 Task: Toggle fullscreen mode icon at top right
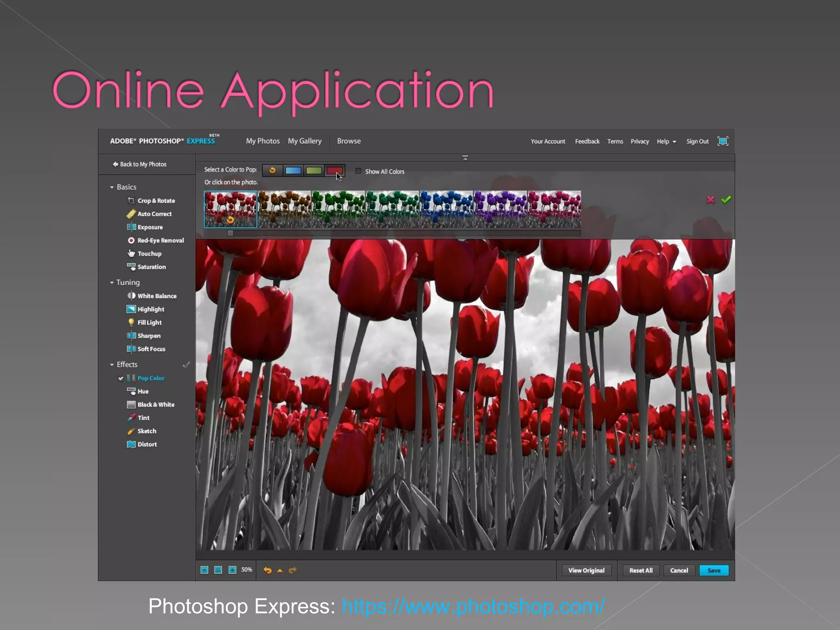[723, 141]
